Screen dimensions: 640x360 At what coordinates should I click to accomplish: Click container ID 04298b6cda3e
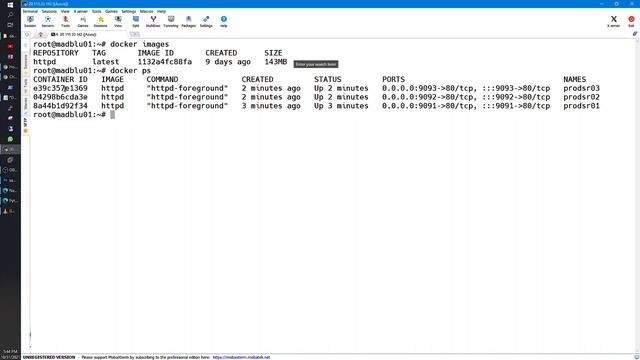(60, 97)
